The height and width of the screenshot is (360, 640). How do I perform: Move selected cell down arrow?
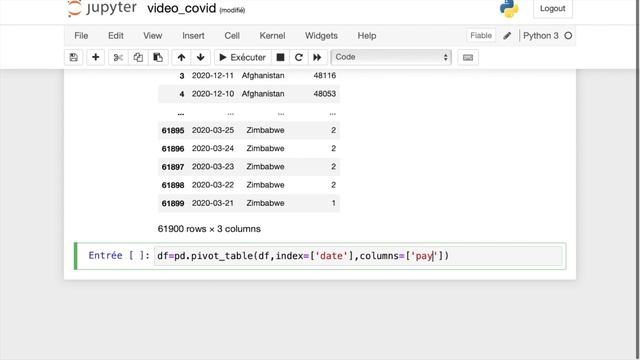[x=200, y=57]
